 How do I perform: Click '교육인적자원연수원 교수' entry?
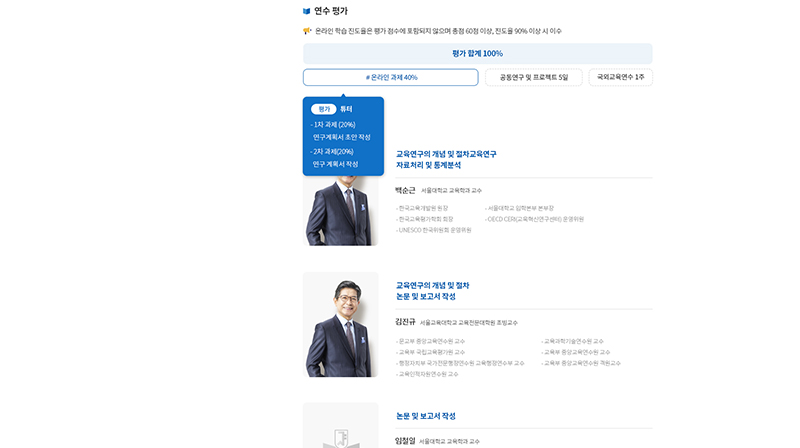pos(428,375)
